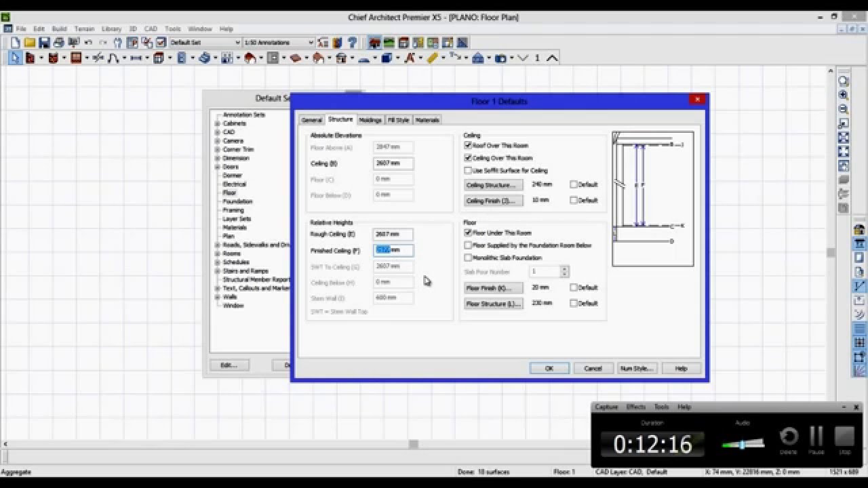The image size is (868, 488).
Task: Click the Num Style... button
Action: coord(637,368)
